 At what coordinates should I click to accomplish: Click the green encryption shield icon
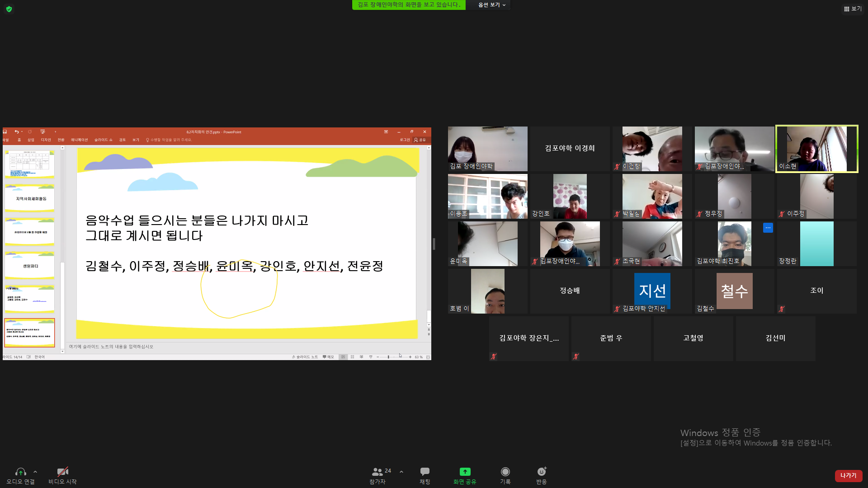click(x=9, y=9)
